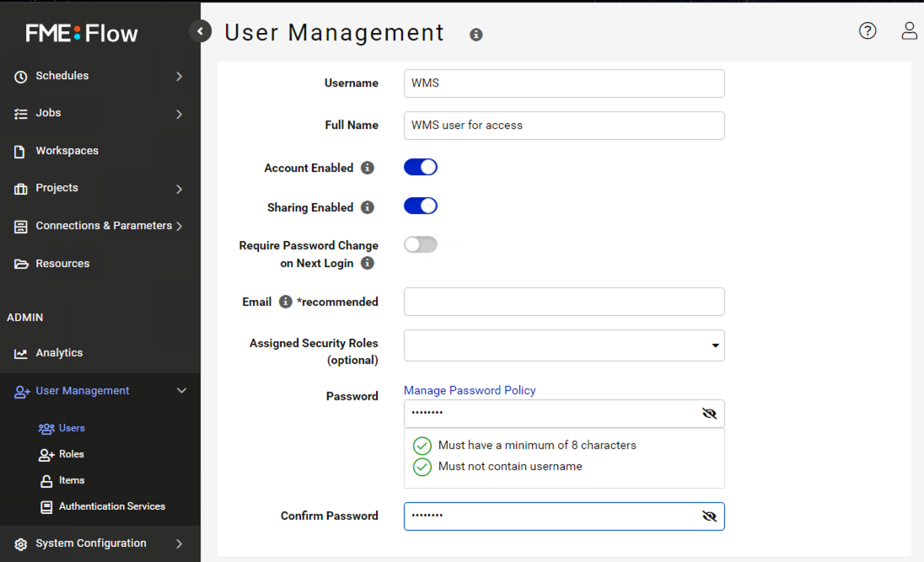The height and width of the screenshot is (562, 924).
Task: Toggle the Account Enabled switch
Action: tap(421, 168)
